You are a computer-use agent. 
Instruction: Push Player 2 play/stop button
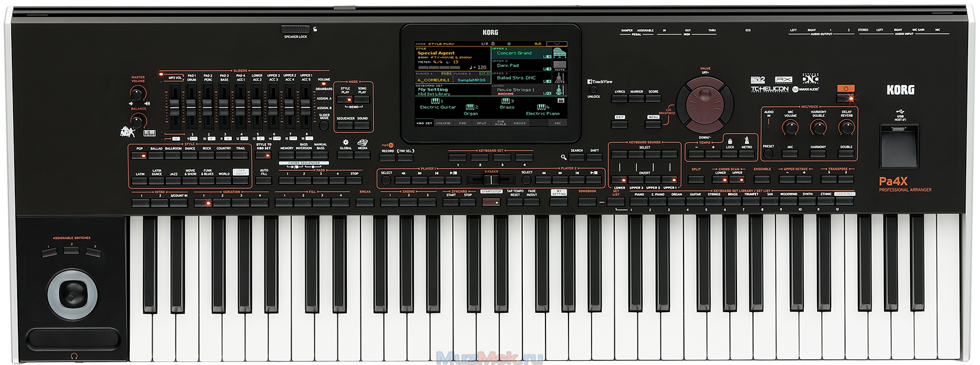[x=593, y=180]
